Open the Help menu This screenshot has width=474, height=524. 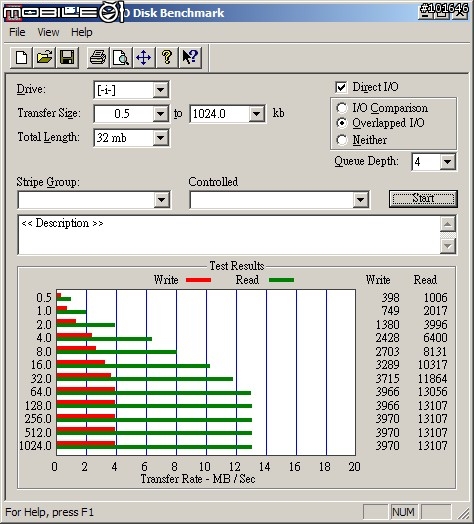(x=82, y=32)
